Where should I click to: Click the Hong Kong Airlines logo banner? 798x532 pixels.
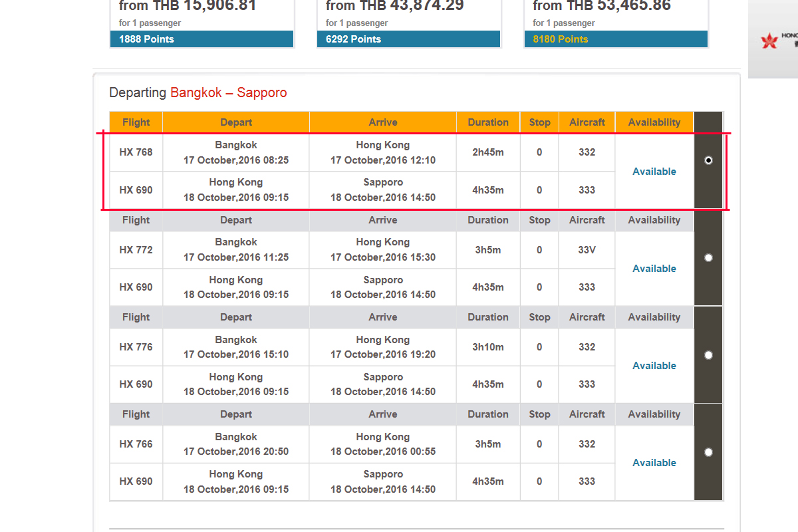click(x=773, y=39)
